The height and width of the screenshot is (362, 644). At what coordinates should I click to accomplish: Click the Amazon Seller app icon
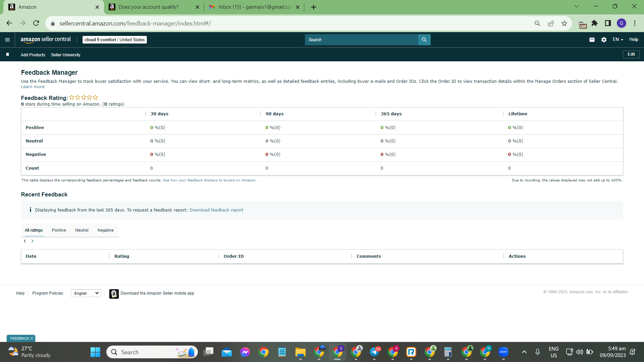(x=114, y=294)
